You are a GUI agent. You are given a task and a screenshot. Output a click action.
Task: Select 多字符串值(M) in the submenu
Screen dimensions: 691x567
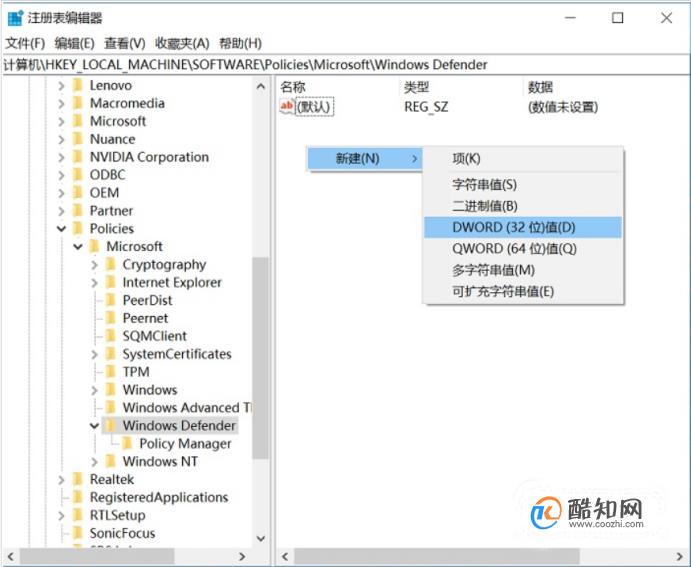pos(523,270)
